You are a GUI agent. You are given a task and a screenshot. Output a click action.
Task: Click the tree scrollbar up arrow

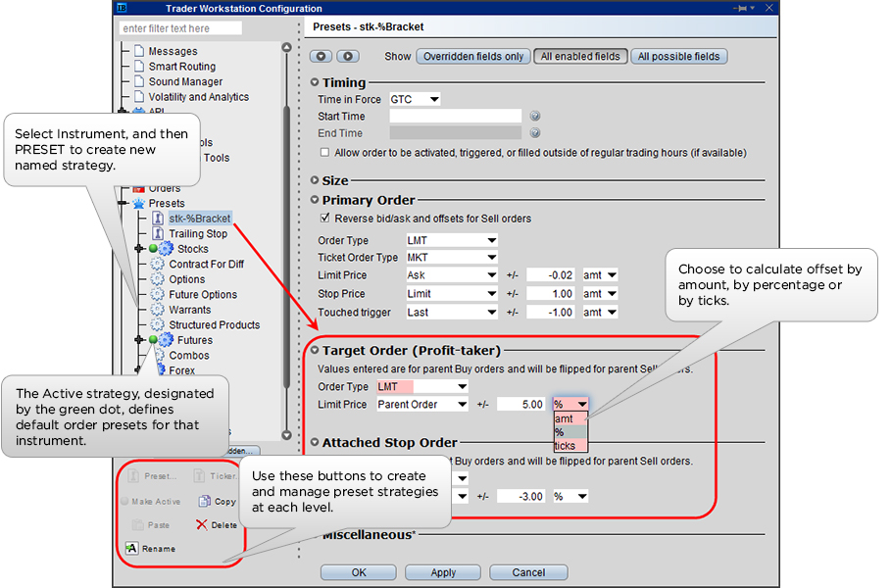286,47
